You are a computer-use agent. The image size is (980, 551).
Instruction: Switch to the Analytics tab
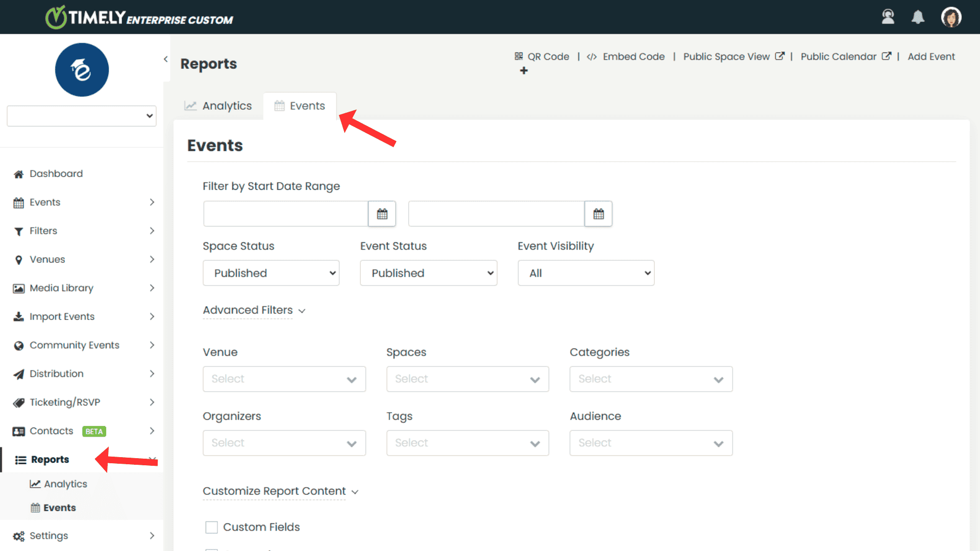[x=218, y=106]
